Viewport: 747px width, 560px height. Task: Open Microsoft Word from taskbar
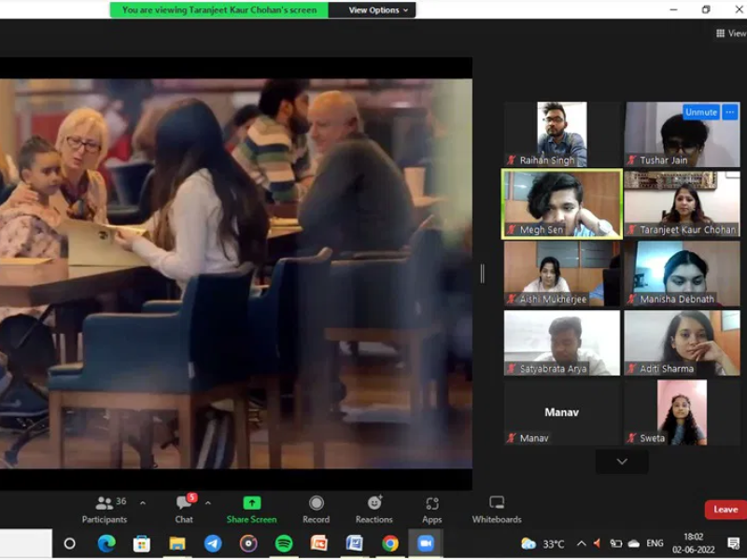pyautogui.click(x=355, y=543)
